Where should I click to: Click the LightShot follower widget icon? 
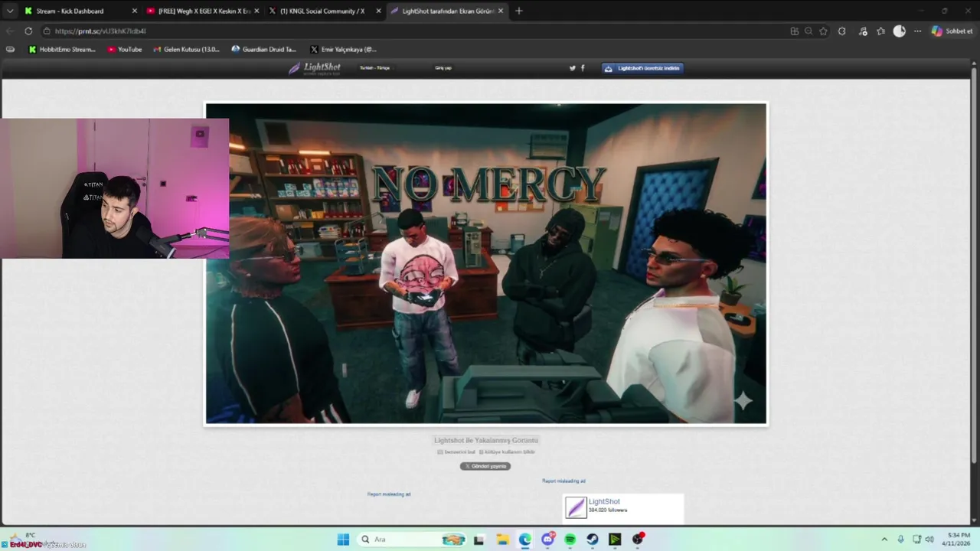click(x=576, y=507)
